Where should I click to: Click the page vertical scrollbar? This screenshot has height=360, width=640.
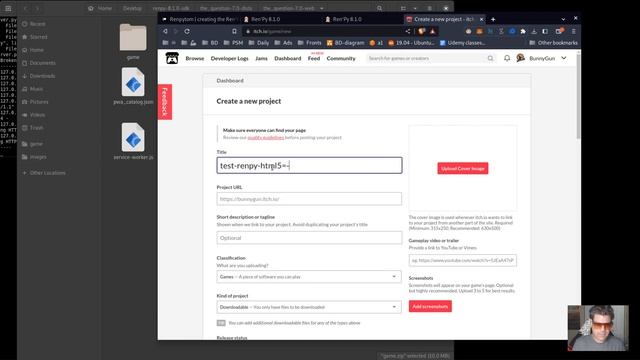578,96
